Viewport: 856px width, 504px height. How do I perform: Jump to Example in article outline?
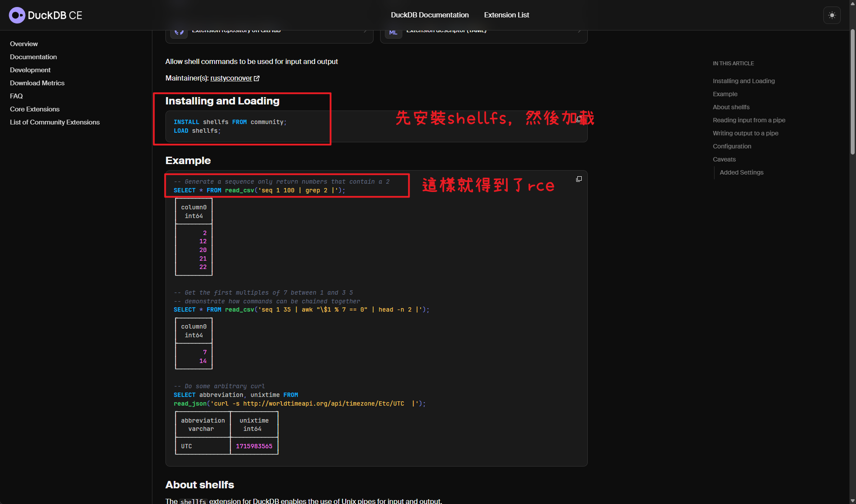point(725,94)
